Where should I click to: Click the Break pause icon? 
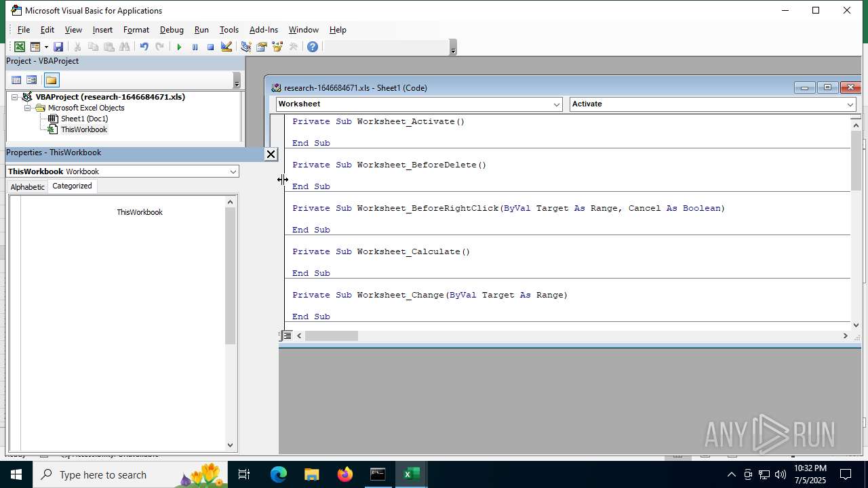tap(195, 47)
